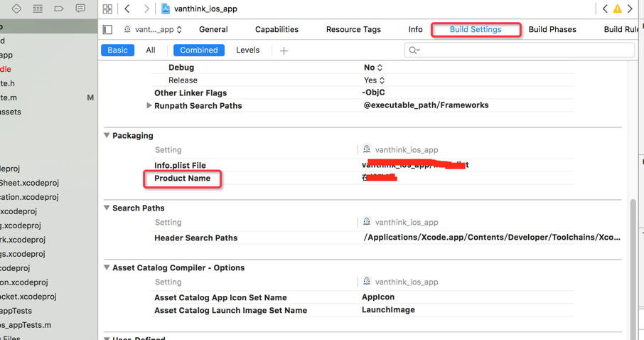Select the s_appTests.m file in navigator
This screenshot has width=644, height=340.
click(x=26, y=325)
